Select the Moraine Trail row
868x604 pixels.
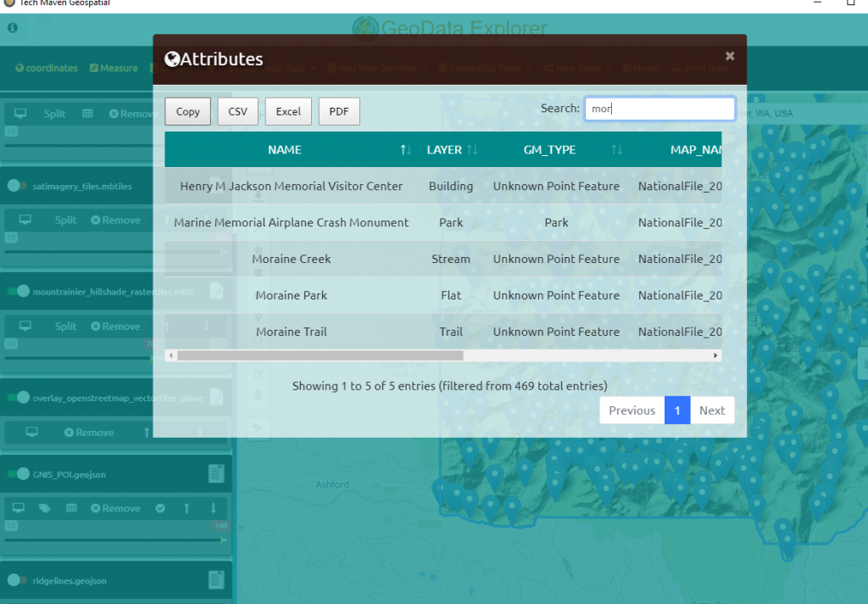pos(442,332)
